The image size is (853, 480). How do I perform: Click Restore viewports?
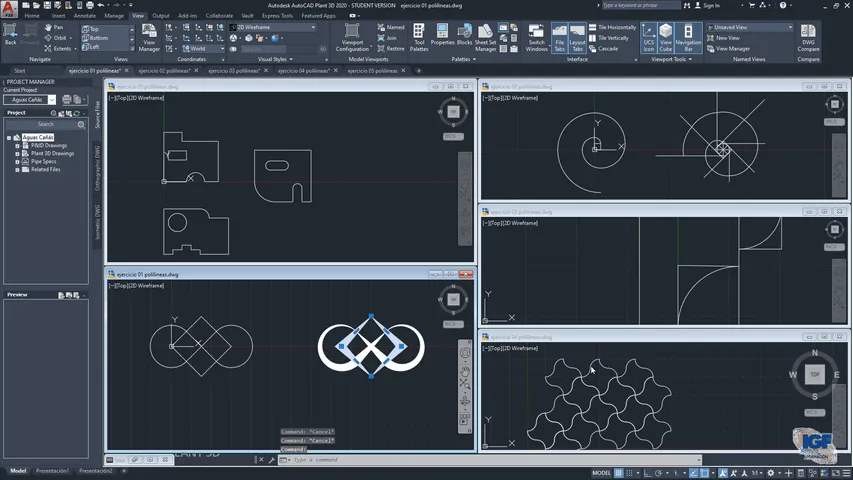[391, 48]
